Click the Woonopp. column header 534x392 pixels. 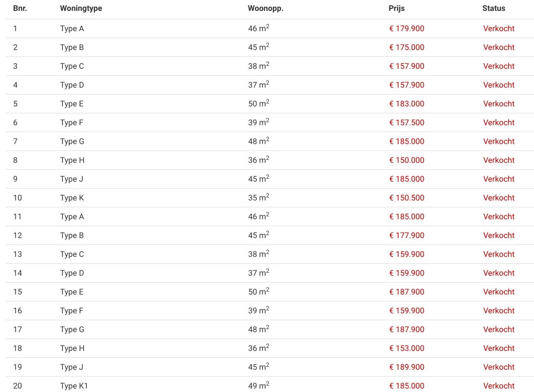coord(266,8)
